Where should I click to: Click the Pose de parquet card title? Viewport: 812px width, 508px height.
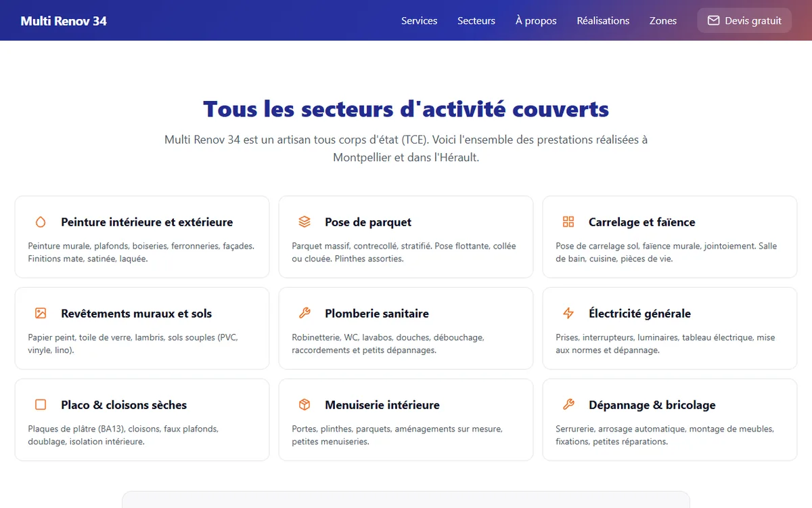[x=368, y=221]
